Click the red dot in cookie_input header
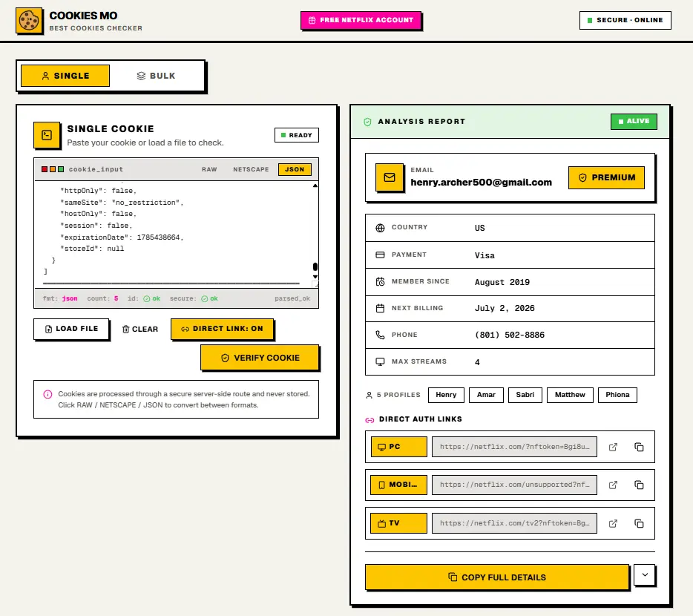 [x=45, y=169]
